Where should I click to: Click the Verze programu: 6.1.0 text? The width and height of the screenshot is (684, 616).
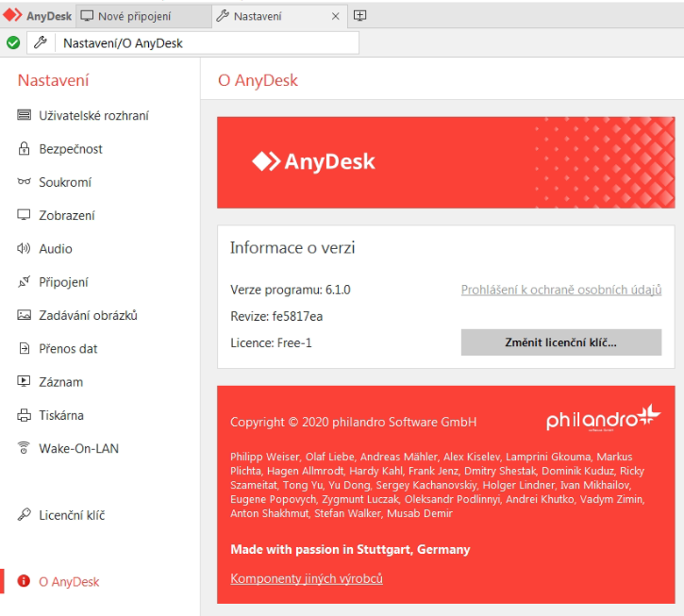click(291, 290)
